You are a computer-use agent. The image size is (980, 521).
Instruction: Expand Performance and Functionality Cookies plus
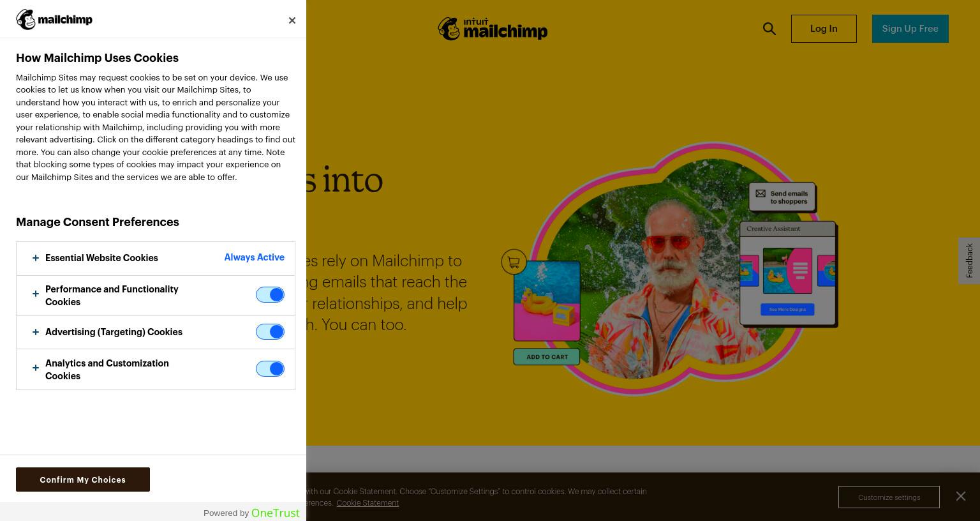point(36,294)
